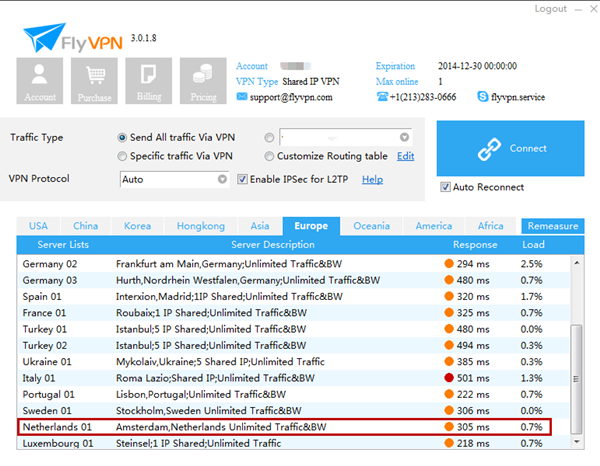This screenshot has height=466, width=600.
Task: Open the Purchase shopping cart icon
Action: pyautogui.click(x=94, y=81)
